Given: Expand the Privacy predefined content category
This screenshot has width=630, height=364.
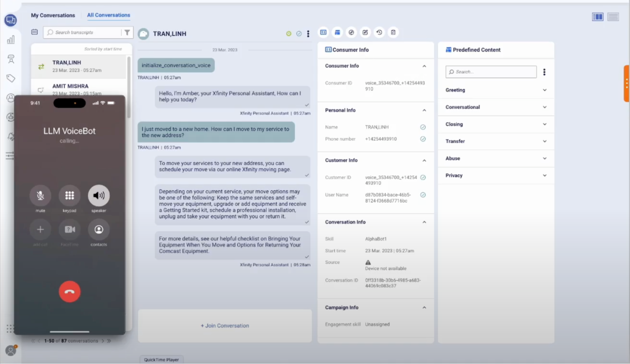Looking at the screenshot, I should 496,176.
